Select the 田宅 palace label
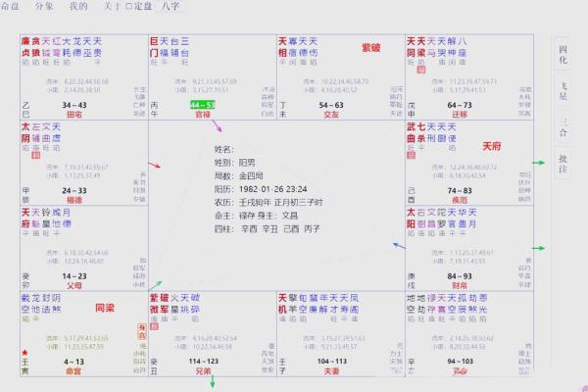 click(x=74, y=114)
